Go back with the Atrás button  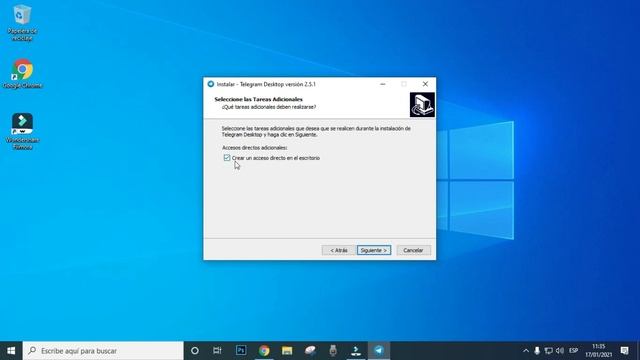coord(338,250)
